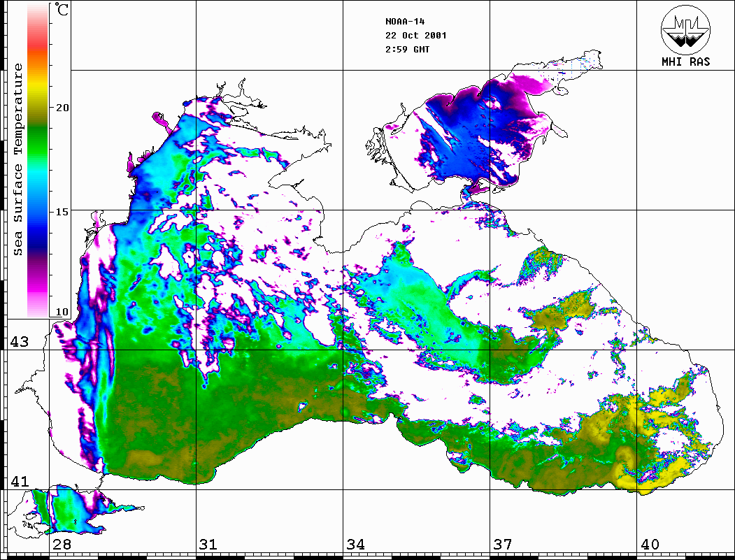Screen dimensions: 735x560
Task: Click longitude label '40'
Action: click(x=650, y=545)
